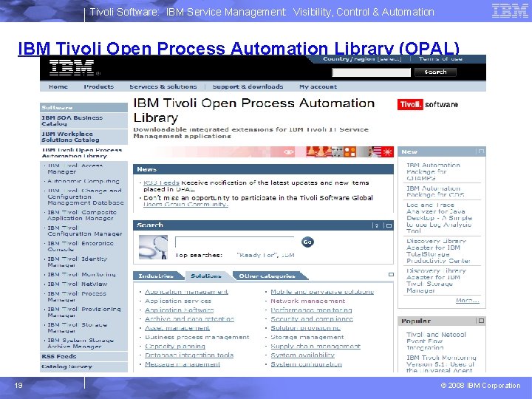Screen dimensions: 532x399
Task: Open the help icon in Search panel header
Action: tap(376, 225)
